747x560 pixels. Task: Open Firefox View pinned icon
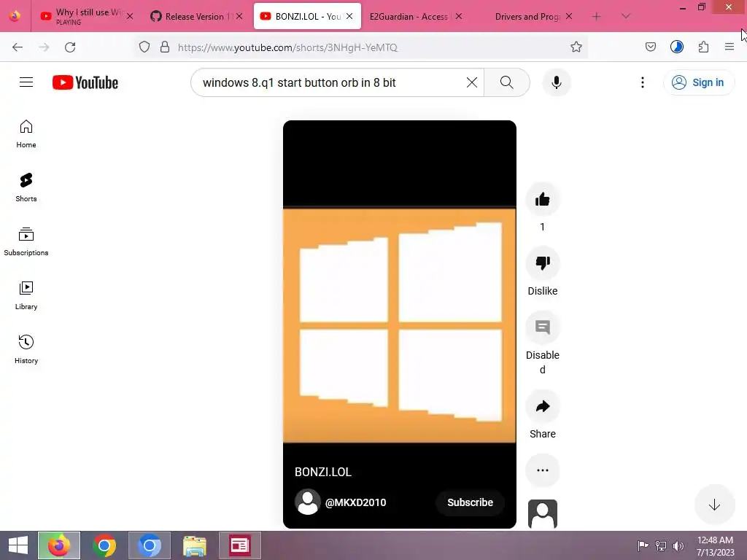(15, 16)
